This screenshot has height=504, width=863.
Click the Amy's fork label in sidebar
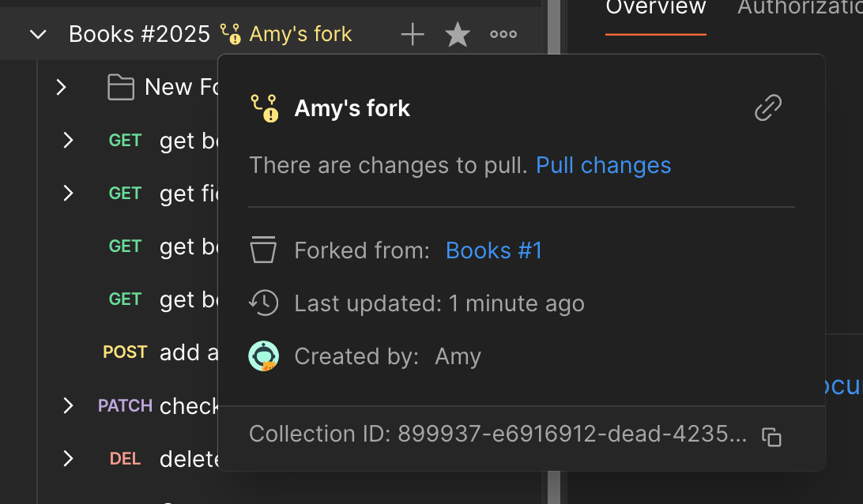[300, 34]
